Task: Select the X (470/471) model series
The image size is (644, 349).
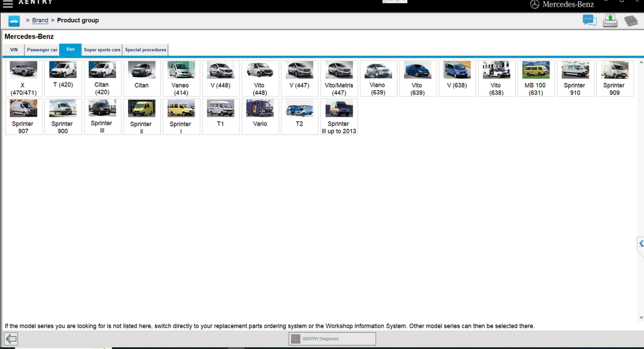Action: (x=24, y=78)
